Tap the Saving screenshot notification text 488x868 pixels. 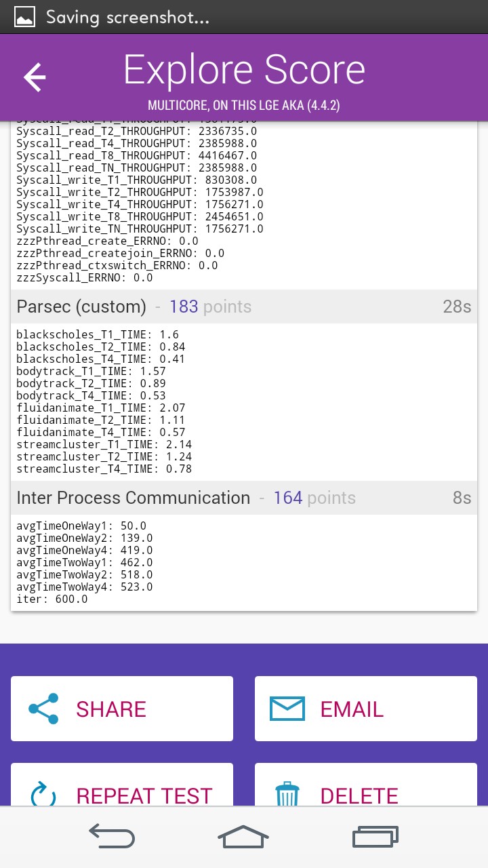pyautogui.click(x=127, y=17)
